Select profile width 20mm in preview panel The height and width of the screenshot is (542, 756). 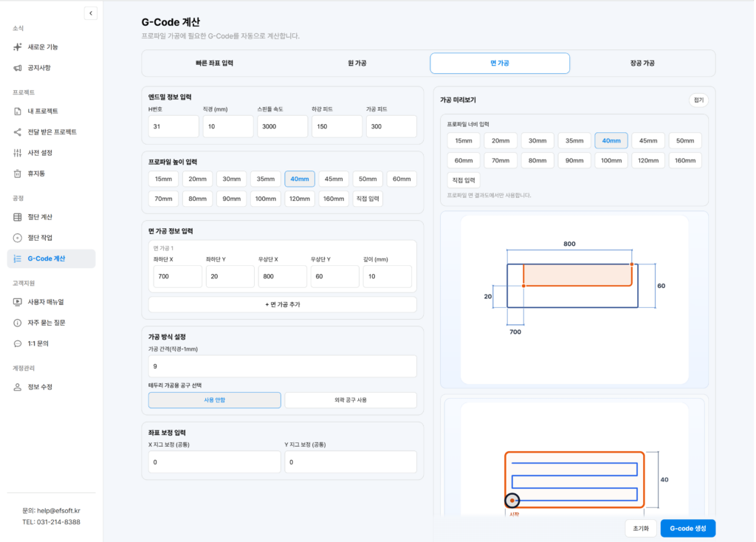501,141
